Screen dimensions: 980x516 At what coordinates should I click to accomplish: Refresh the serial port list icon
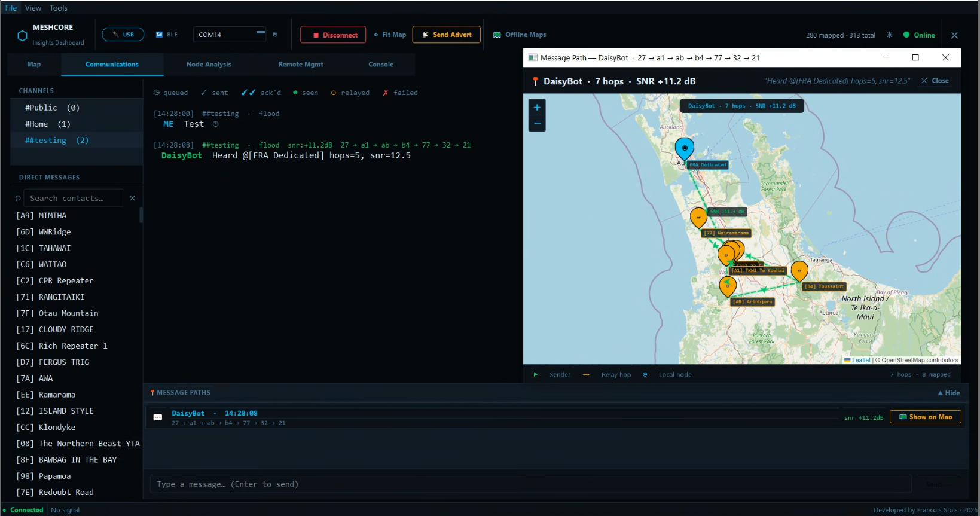coord(275,35)
